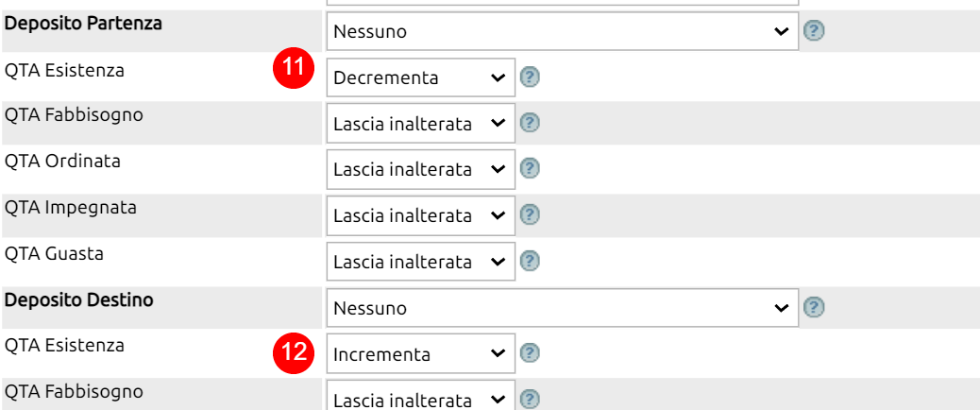
Task: Click help icon in bottom QTA Fabbisogno row
Action: tap(530, 399)
